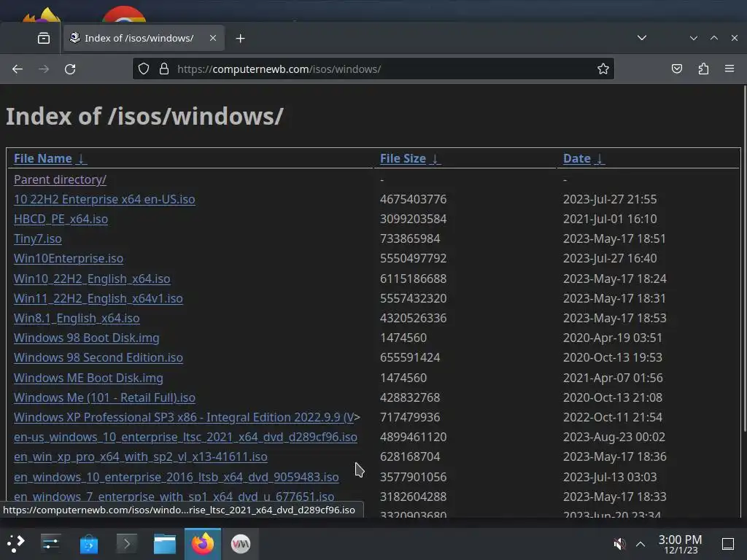This screenshot has height=560, width=747.
Task: Open the Save to Pocket button
Action: pyautogui.click(x=676, y=69)
